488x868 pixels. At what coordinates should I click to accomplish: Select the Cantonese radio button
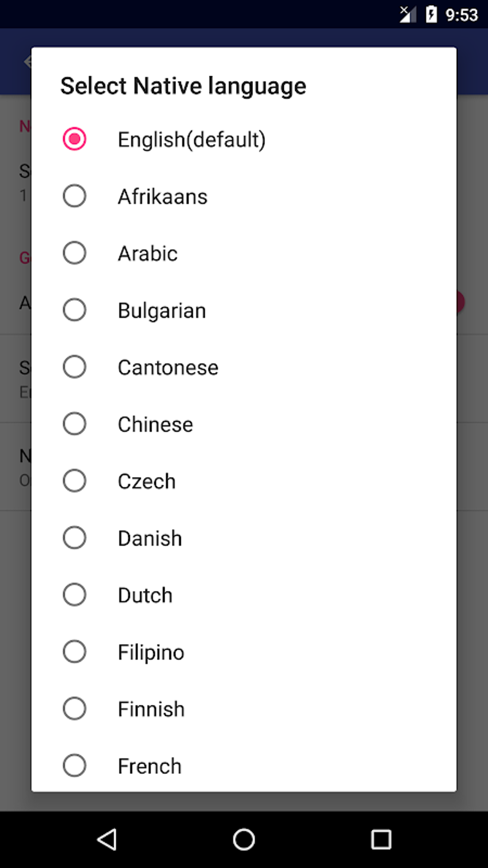point(75,367)
